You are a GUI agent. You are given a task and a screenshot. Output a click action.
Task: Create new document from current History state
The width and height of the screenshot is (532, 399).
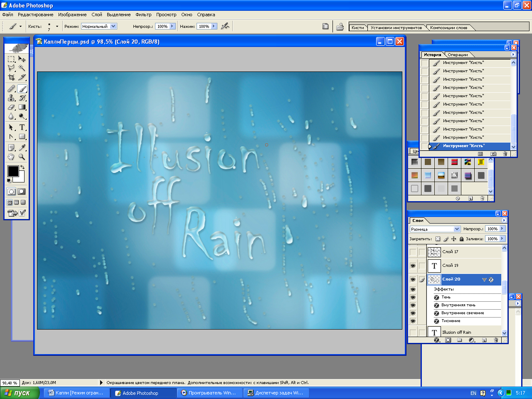480,154
